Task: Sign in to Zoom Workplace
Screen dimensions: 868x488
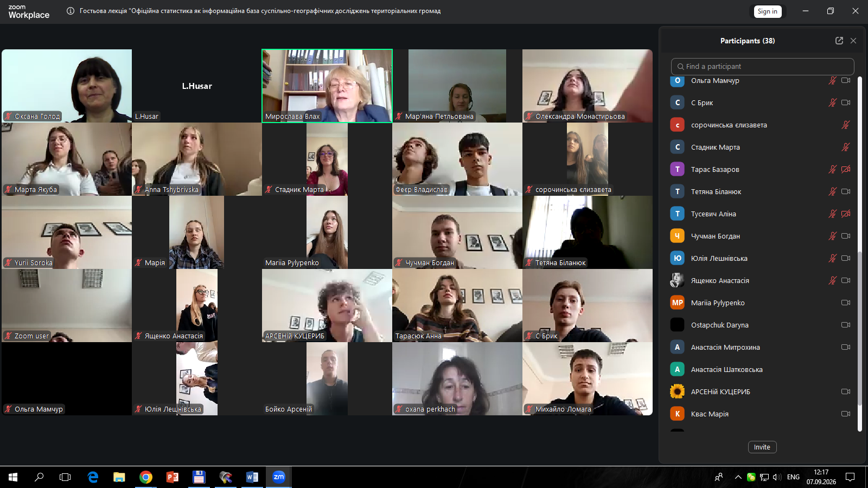Action: pos(768,11)
